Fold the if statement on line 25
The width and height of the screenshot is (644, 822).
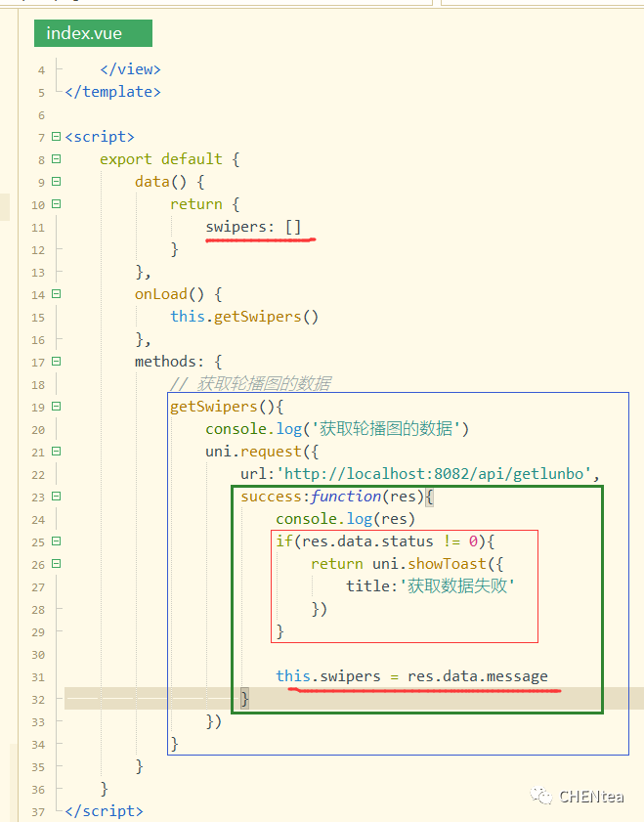(56, 541)
